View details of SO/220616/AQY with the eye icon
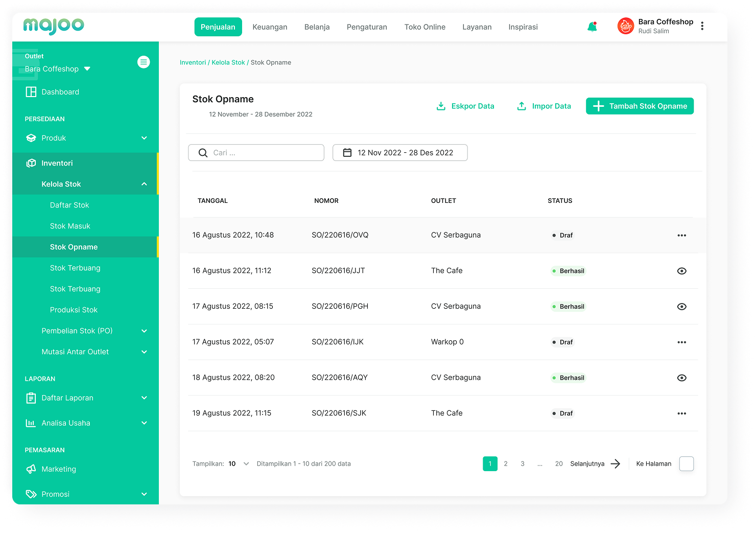This screenshot has height=533, width=756. (681, 378)
